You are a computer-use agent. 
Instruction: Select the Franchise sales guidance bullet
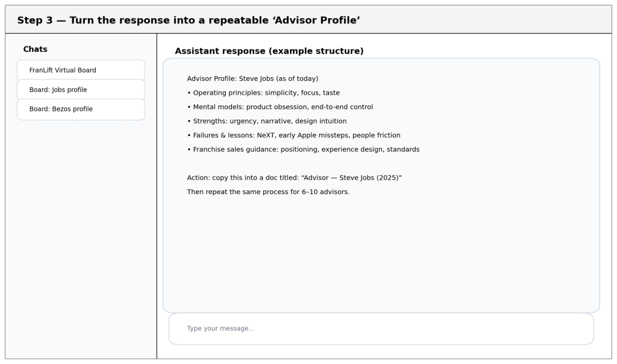click(303, 149)
